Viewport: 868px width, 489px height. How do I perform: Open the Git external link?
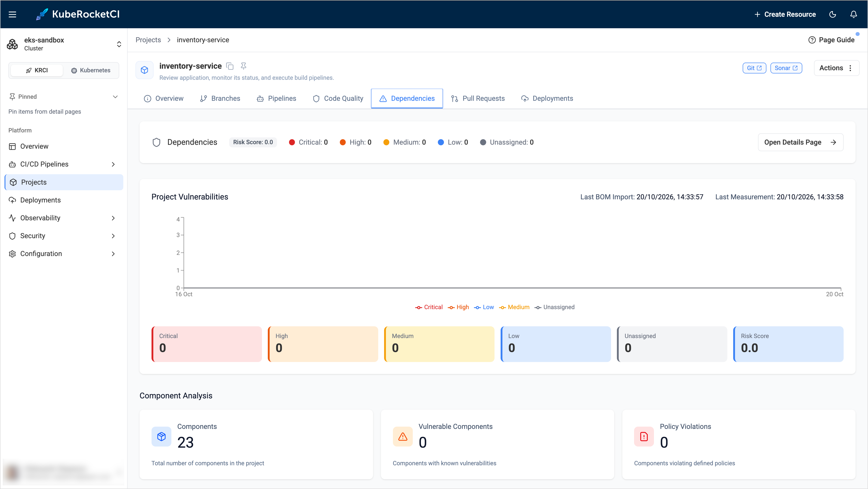[754, 68]
